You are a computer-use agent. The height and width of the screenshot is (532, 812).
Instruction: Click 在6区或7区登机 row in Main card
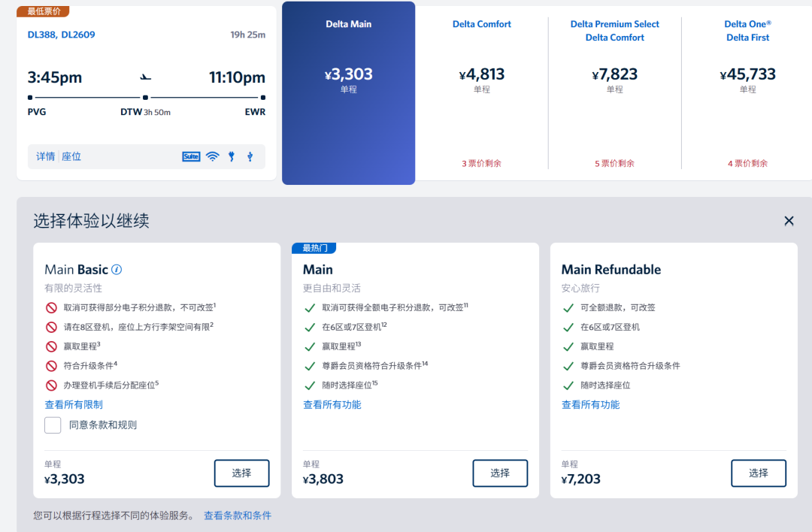click(x=345, y=327)
